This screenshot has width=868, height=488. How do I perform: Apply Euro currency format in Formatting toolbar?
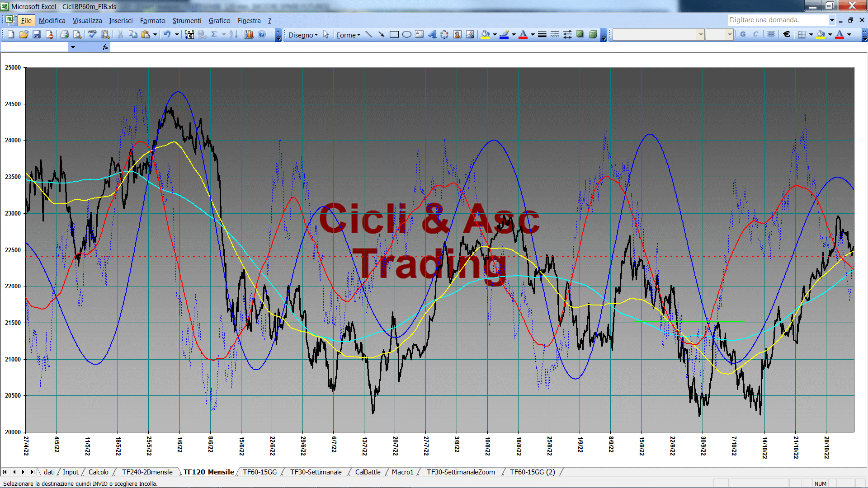(x=787, y=34)
